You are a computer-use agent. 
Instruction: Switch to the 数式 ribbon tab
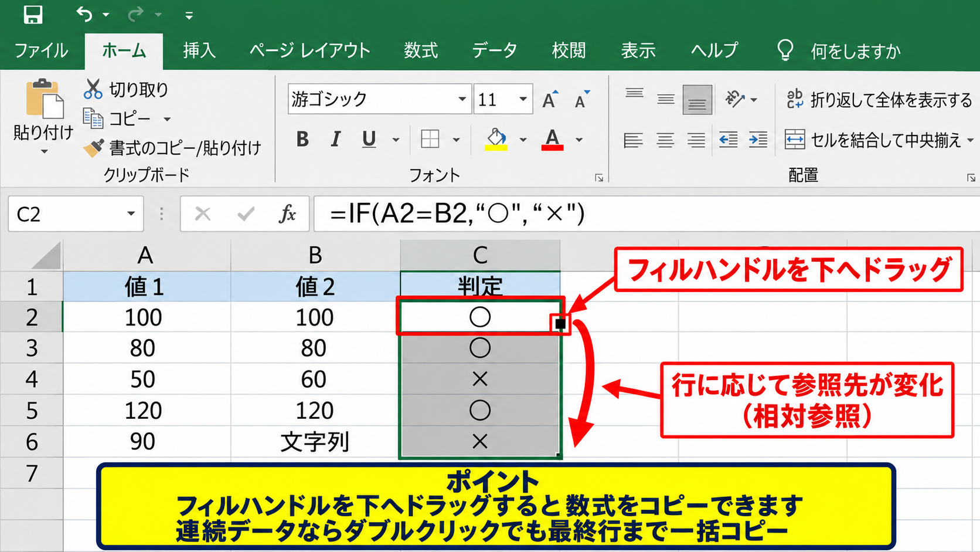[421, 50]
